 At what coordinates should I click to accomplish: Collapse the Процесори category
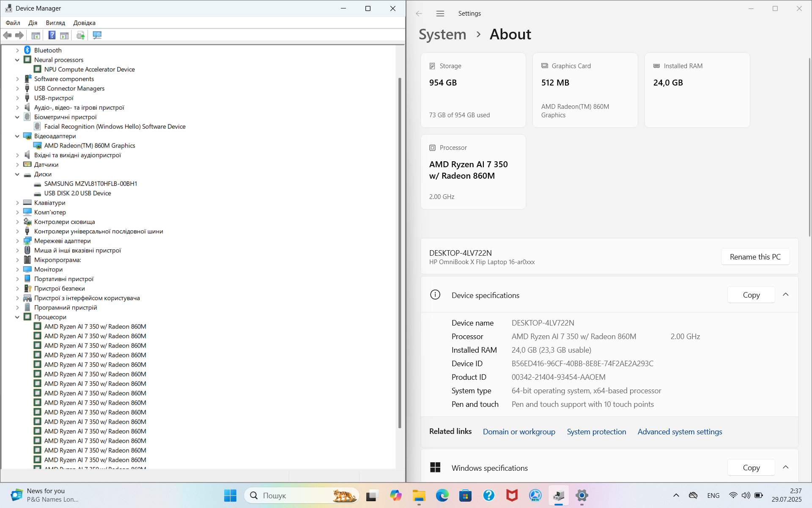pos(17,317)
